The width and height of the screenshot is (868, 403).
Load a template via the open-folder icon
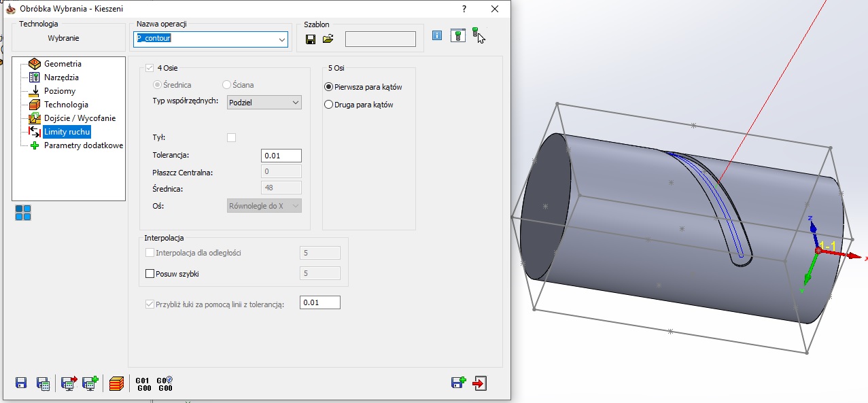pyautogui.click(x=328, y=39)
